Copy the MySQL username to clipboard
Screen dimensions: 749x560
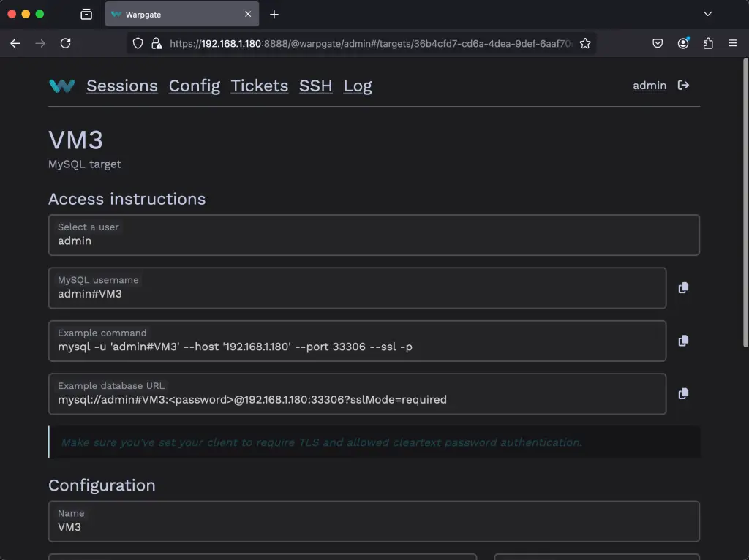[x=682, y=287]
